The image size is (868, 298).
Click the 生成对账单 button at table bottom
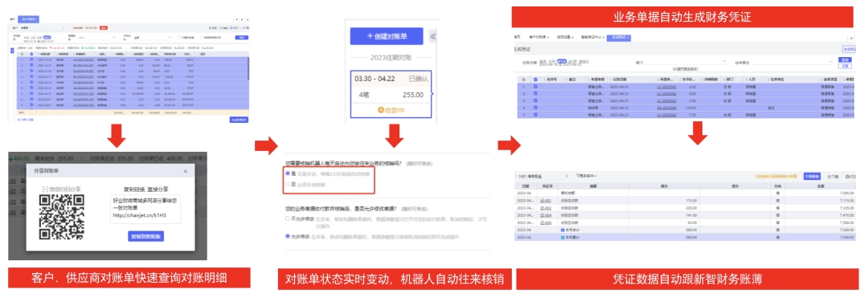[240, 119]
